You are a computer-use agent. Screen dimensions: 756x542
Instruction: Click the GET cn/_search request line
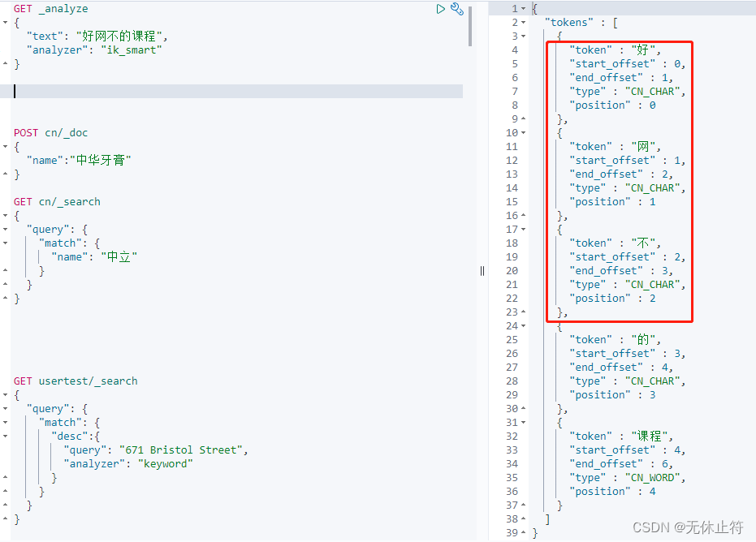coord(57,202)
